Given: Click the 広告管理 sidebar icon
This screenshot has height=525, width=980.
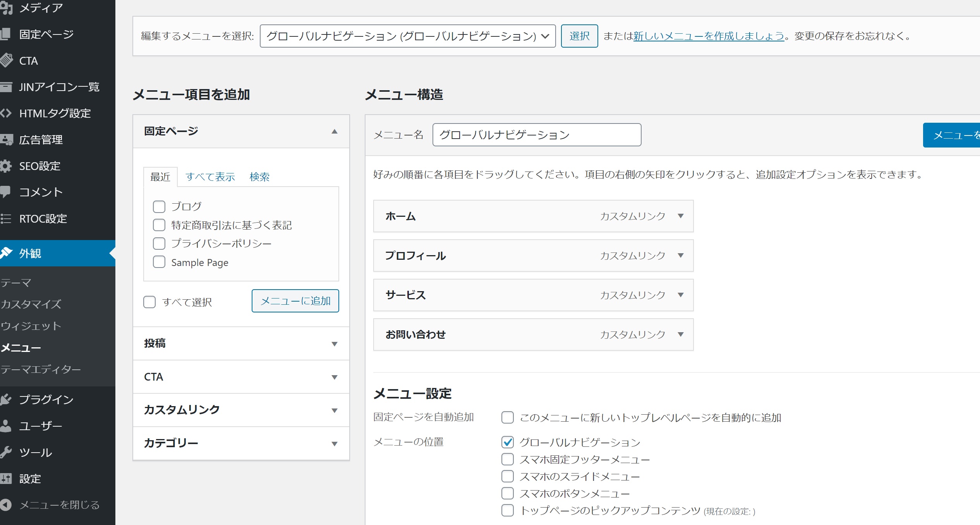Looking at the screenshot, I should coord(6,140).
